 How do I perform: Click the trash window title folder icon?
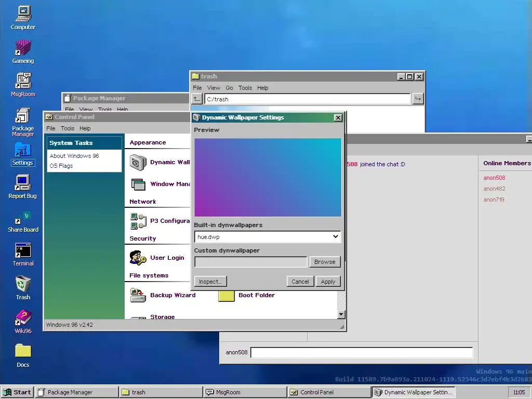point(195,76)
